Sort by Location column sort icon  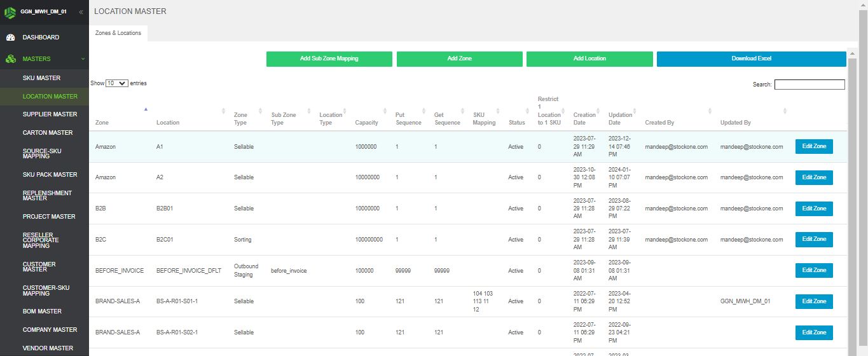(x=223, y=111)
